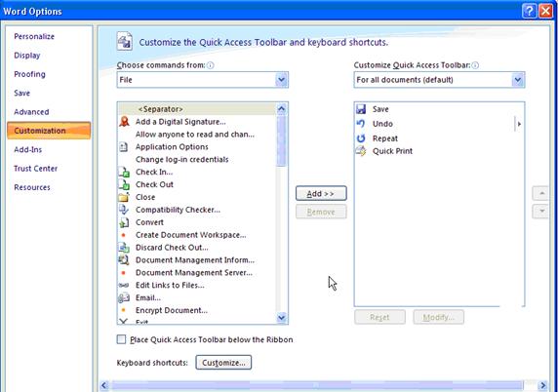Screen dimensions: 558x392
Task: Open the Word Options help button
Action: pos(529,11)
